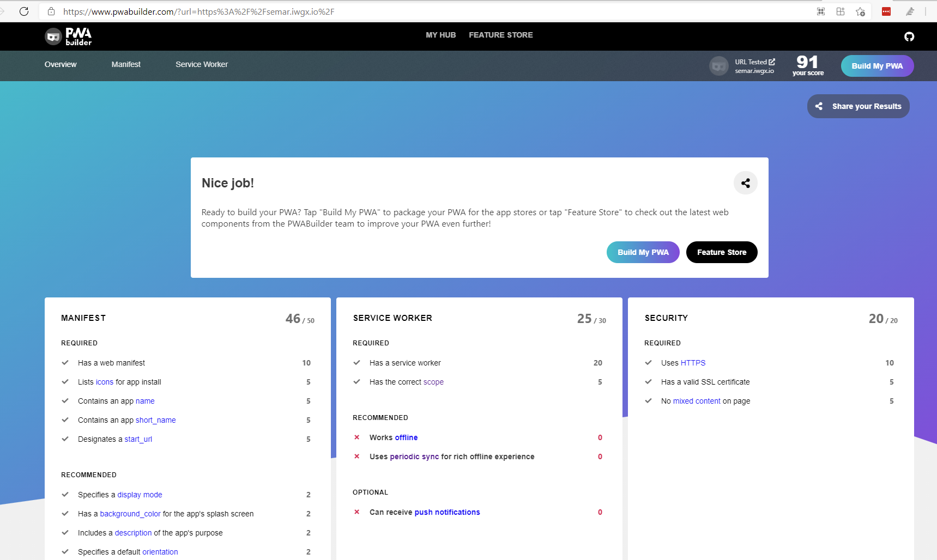The height and width of the screenshot is (560, 937).
Task: Open MY HUB from the top navigation
Action: (441, 35)
